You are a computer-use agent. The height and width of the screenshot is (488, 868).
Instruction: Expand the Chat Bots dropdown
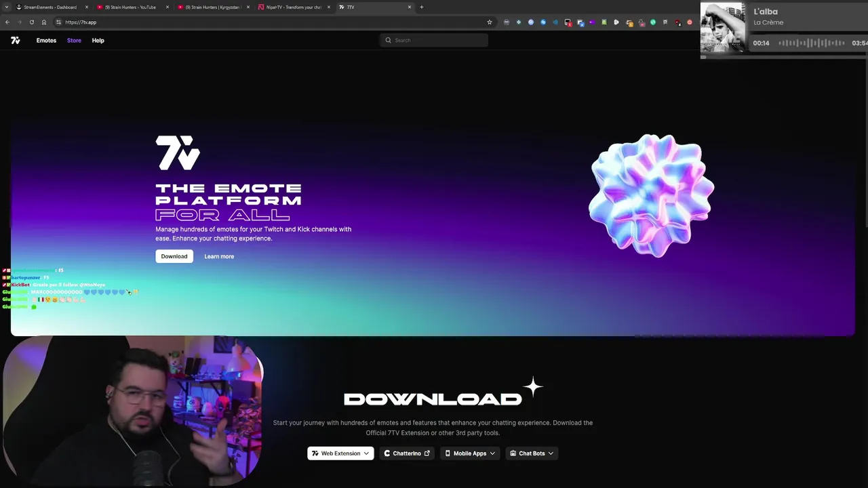click(x=532, y=453)
